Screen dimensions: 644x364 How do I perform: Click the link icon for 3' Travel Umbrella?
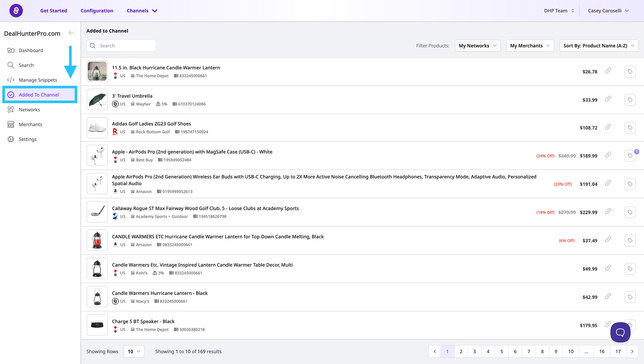pyautogui.click(x=608, y=99)
